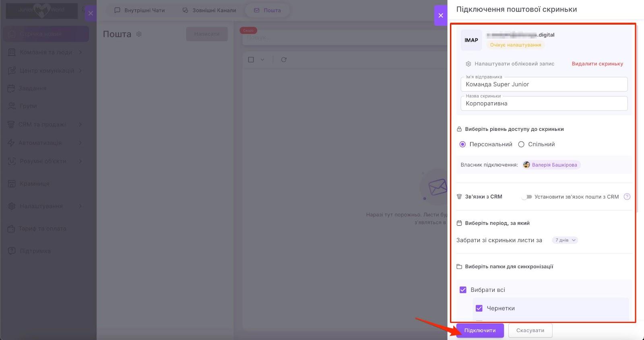
Task: Click the Ім'я відправника input field
Action: (x=544, y=84)
